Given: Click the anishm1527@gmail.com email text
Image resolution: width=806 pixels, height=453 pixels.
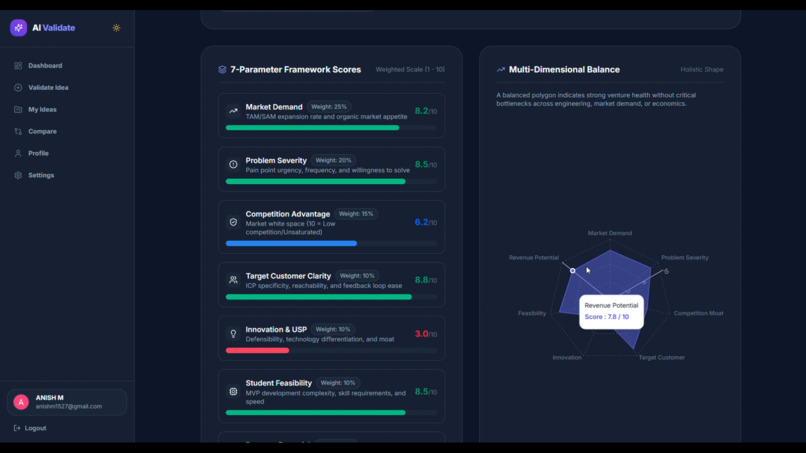Looking at the screenshot, I should coord(69,406).
